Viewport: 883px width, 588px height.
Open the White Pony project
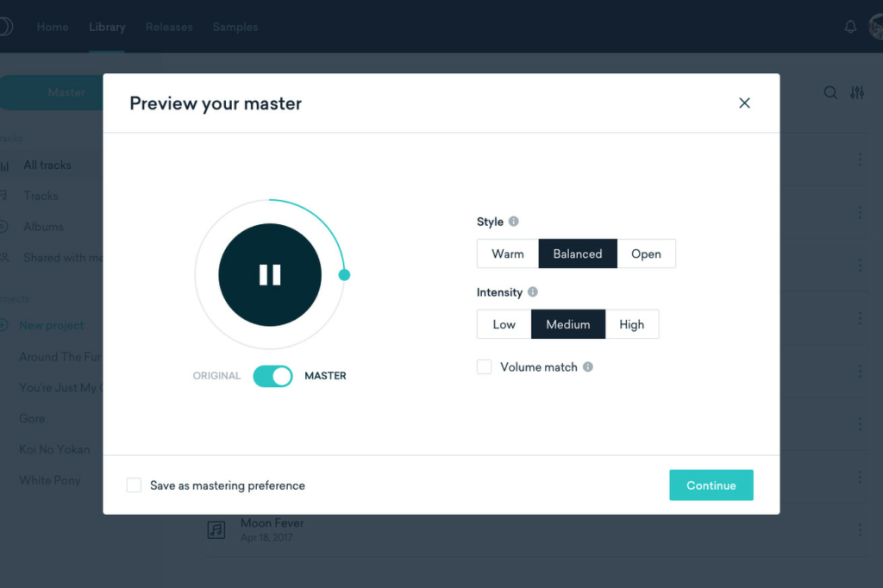(x=49, y=480)
